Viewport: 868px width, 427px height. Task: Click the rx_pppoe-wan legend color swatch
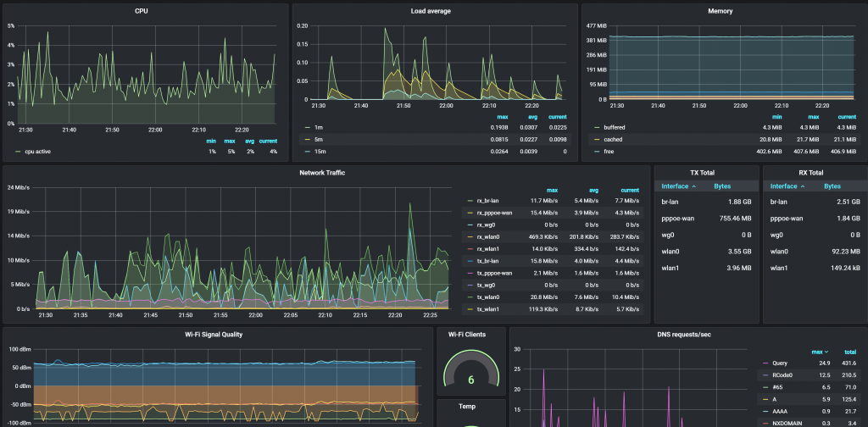(470, 213)
